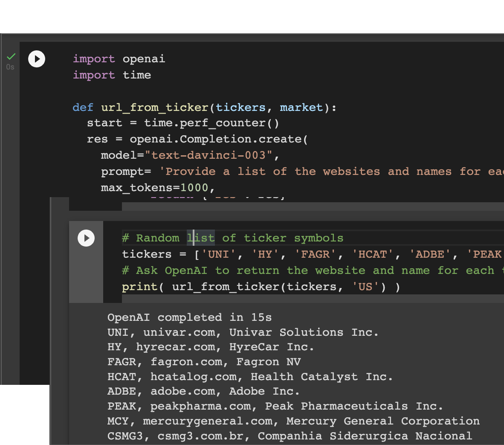Click the "text-davinci-003" model string
This screenshot has width=504, height=445.
tap(211, 155)
